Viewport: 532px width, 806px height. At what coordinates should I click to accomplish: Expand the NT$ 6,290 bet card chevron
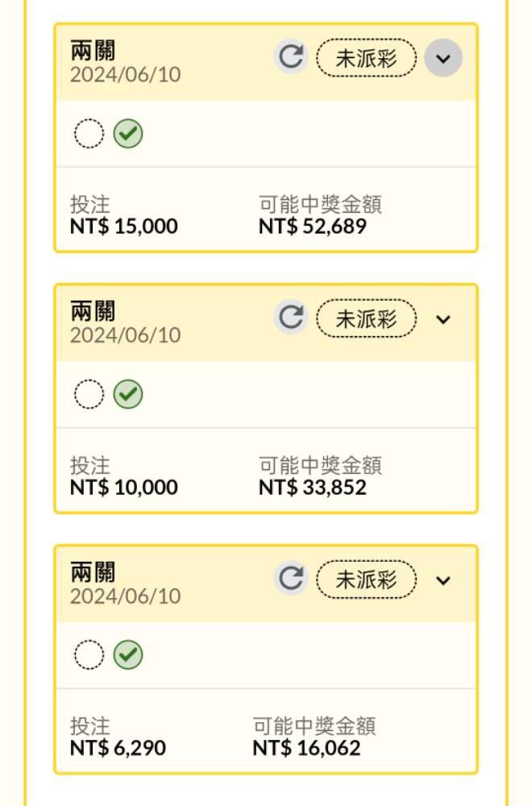443,580
